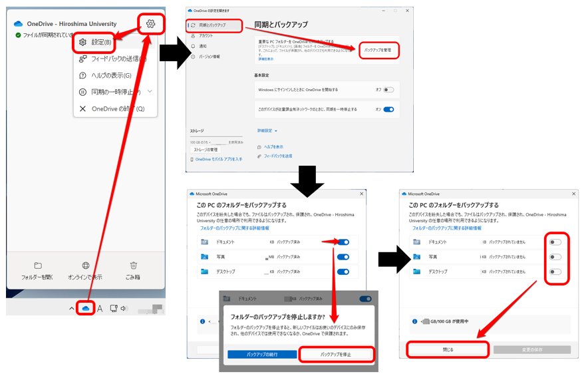This screenshot has width=588, height=378.
Task: Open the 通知 tab in settings
Action: (x=200, y=46)
